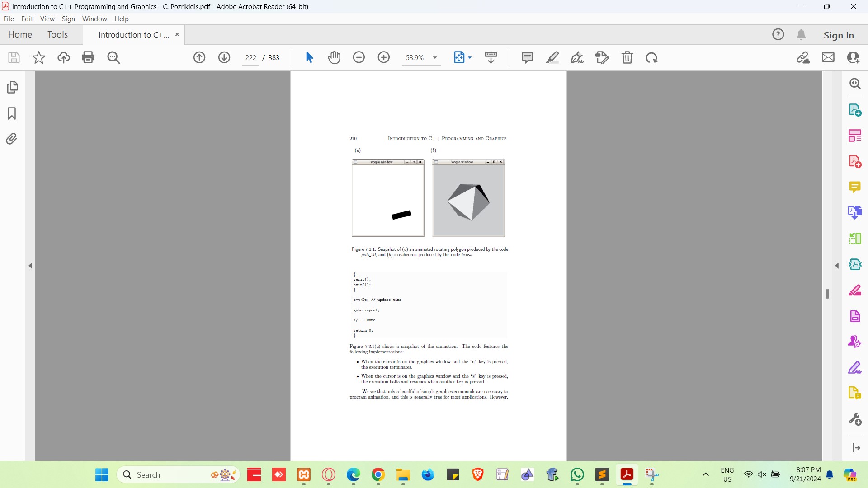
Task: Click the Zoom in plus icon
Action: coord(384,57)
